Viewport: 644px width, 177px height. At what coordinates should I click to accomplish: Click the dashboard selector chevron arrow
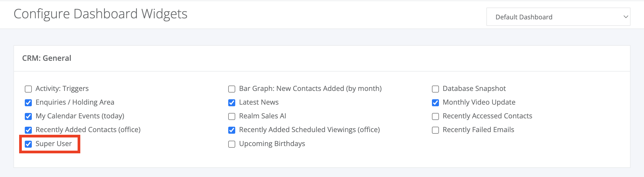pos(626,17)
